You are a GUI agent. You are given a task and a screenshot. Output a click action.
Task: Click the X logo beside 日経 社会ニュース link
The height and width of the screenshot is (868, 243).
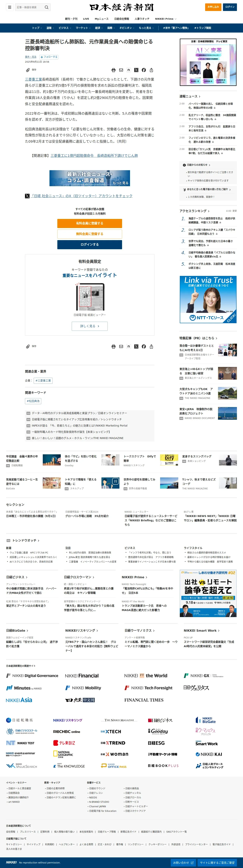[x=27, y=196]
